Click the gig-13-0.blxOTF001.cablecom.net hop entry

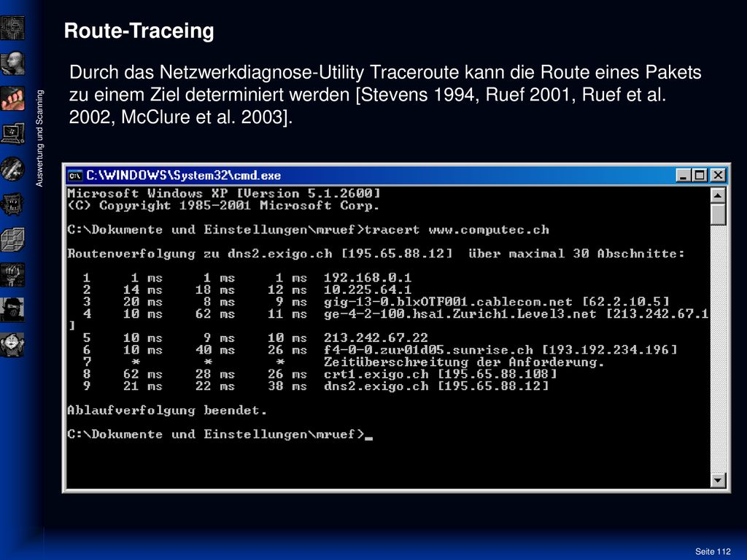coord(496,302)
